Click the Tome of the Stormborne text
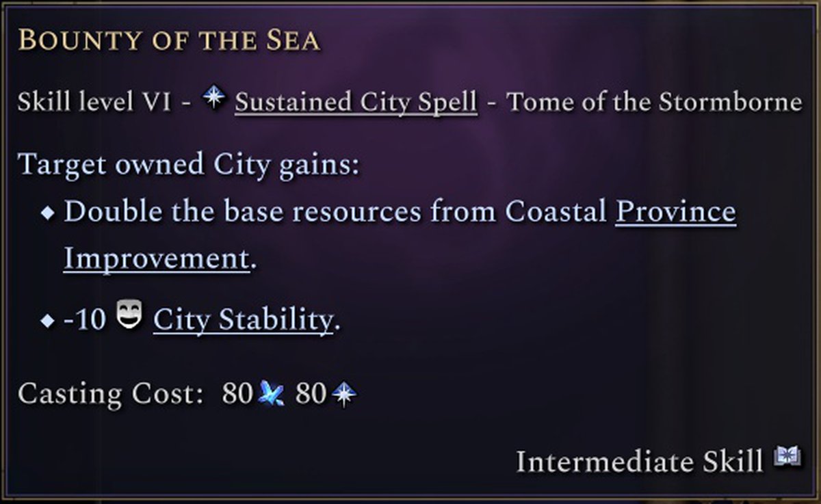821x504 pixels. pos(653,102)
